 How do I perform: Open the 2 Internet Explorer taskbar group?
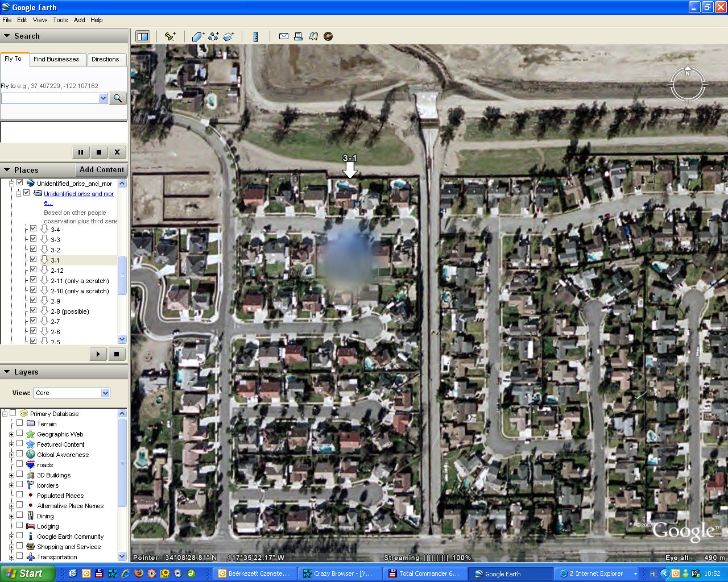pos(597,573)
